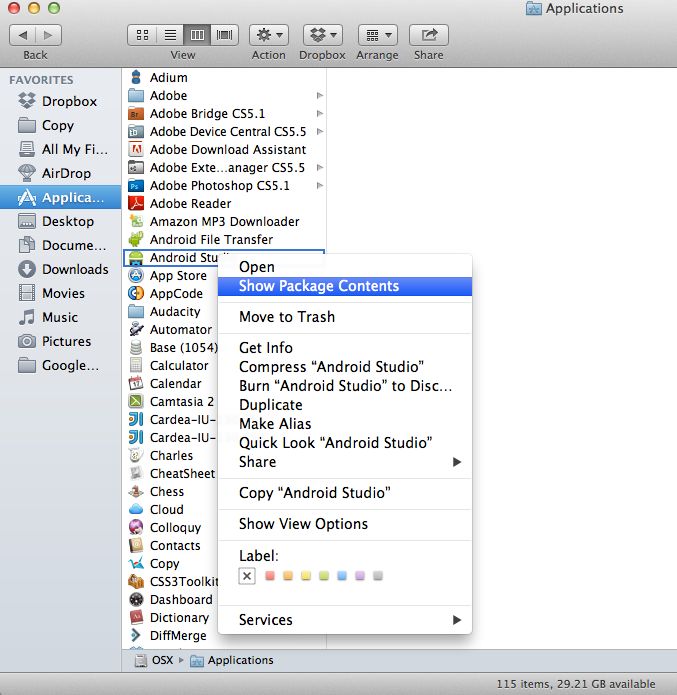Choose Make Alias menu item
This screenshot has height=695, width=677.
coord(345,424)
